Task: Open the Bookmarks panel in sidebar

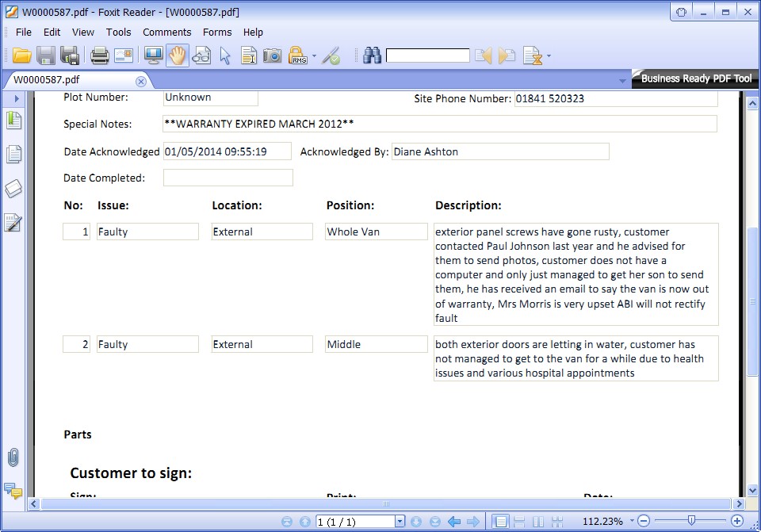Action: point(13,121)
